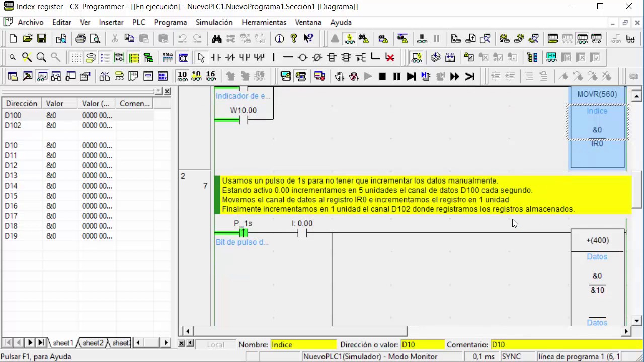The image size is (644, 362).
Task: Print the current ladder program
Action: 80,39
